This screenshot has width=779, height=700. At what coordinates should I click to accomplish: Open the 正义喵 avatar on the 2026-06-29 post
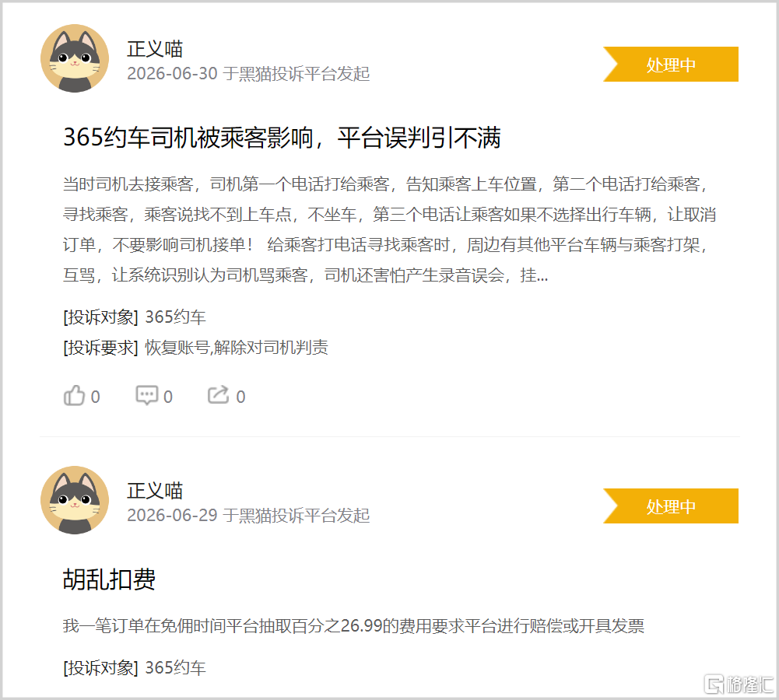pos(75,500)
